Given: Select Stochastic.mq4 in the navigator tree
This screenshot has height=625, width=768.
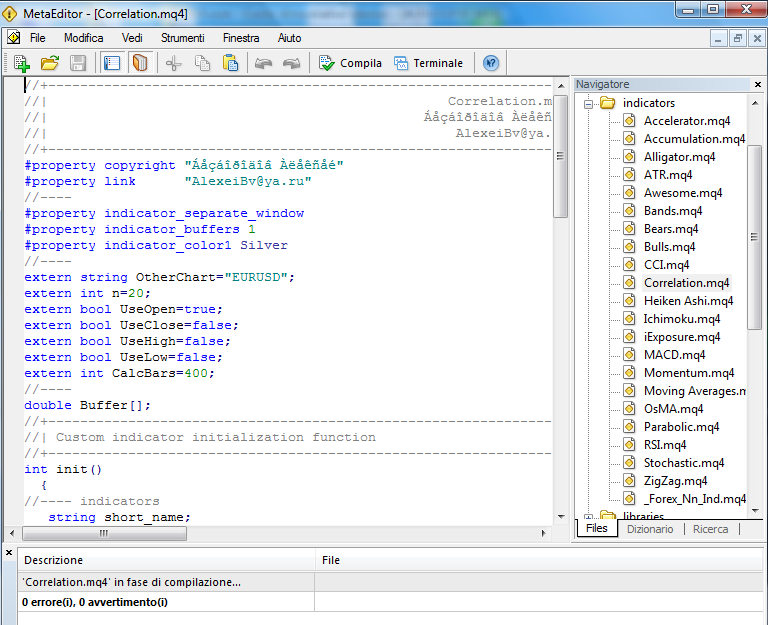Looking at the screenshot, I should click(x=684, y=463).
